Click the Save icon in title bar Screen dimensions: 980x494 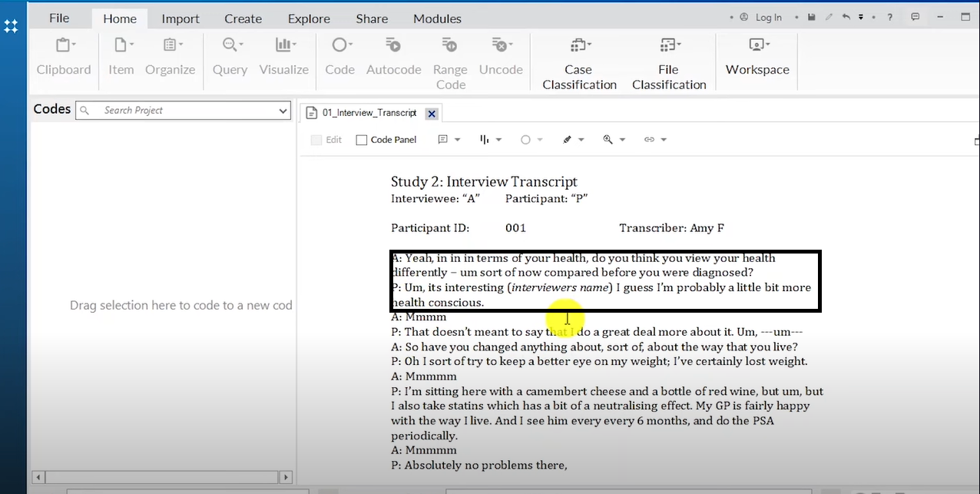click(x=811, y=18)
